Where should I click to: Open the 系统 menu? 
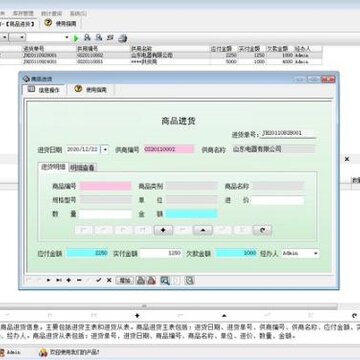point(78,14)
